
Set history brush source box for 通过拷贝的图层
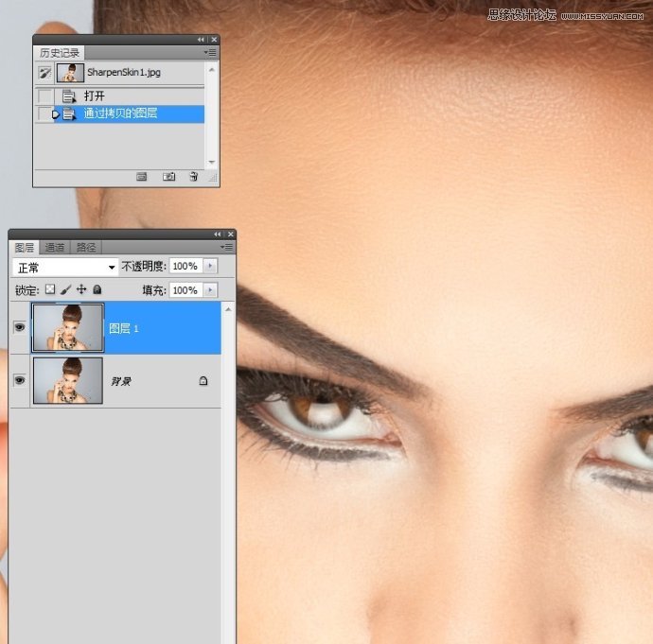click(x=44, y=113)
